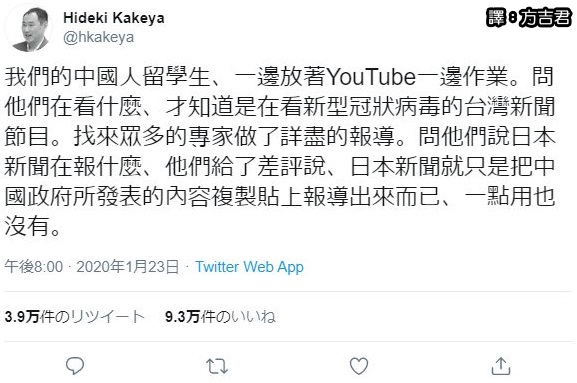Image resolution: width=577 pixels, height=383 pixels.
Task: Click the 午後8:00 timestamp
Action: coord(34,267)
